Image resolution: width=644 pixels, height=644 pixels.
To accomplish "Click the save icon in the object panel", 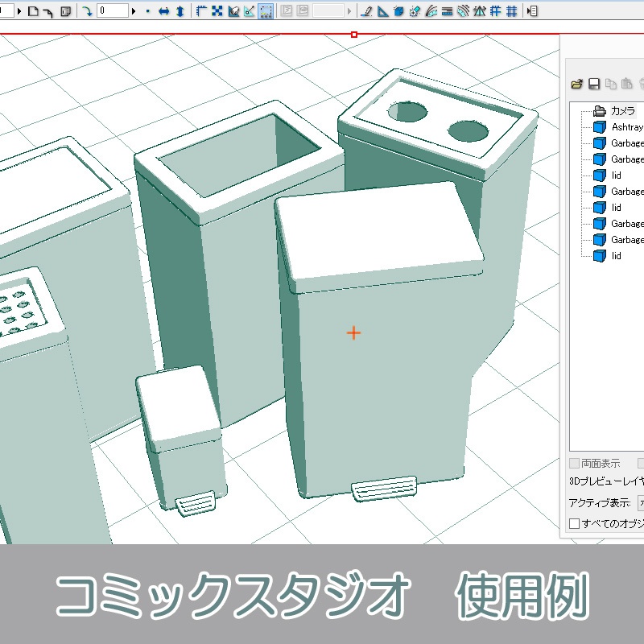I will point(594,84).
